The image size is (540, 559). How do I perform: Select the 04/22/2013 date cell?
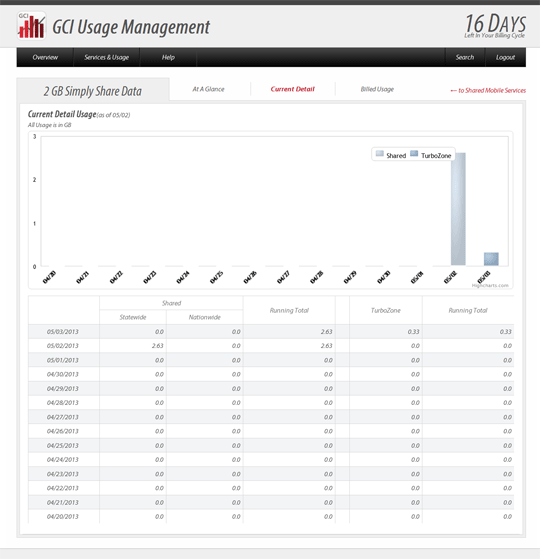pyautogui.click(x=63, y=488)
